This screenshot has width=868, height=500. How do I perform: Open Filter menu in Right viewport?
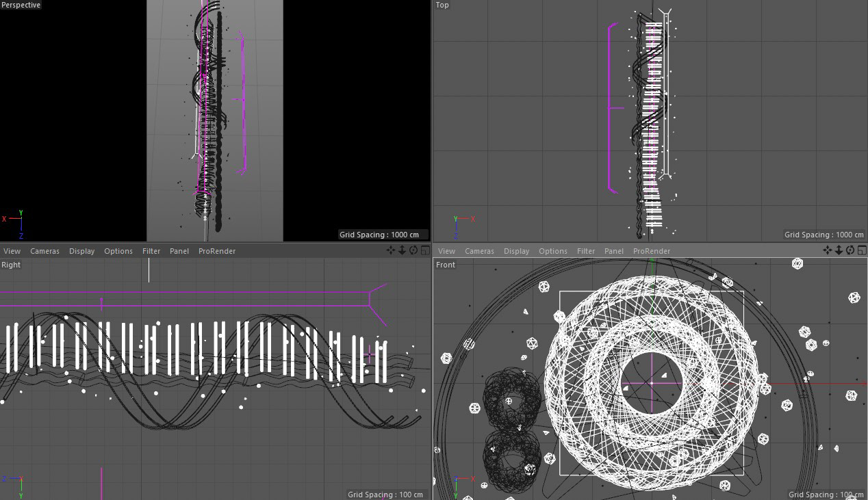tap(151, 251)
